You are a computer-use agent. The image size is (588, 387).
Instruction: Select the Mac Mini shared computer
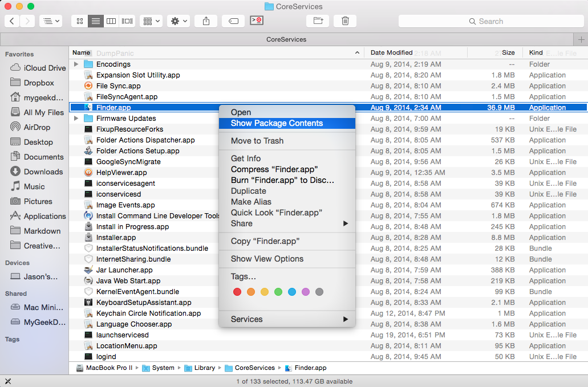37,307
